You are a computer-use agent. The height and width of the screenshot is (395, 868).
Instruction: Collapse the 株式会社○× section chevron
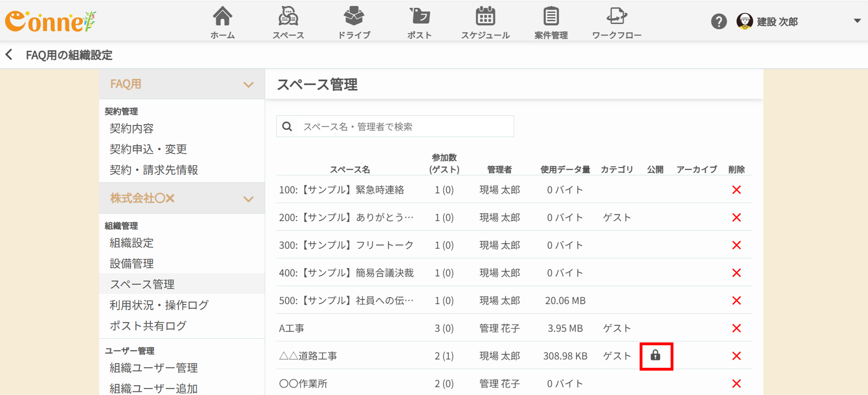pyautogui.click(x=248, y=199)
